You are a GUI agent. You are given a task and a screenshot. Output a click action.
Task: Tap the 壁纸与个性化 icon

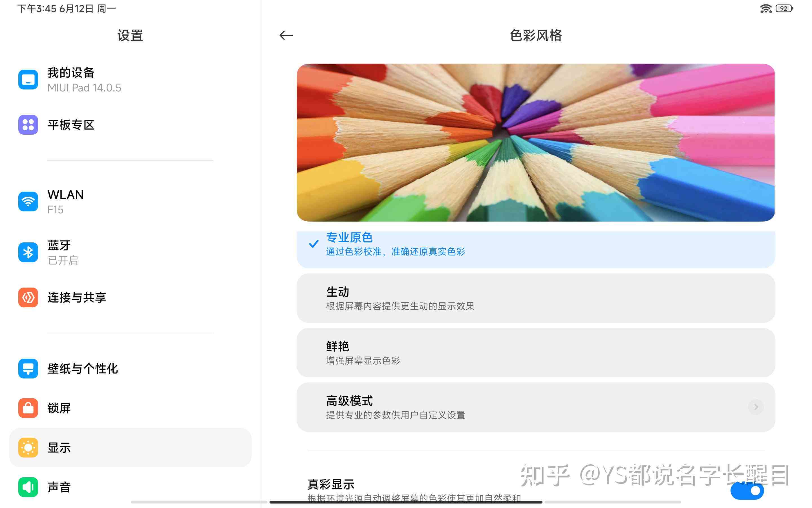(28, 369)
